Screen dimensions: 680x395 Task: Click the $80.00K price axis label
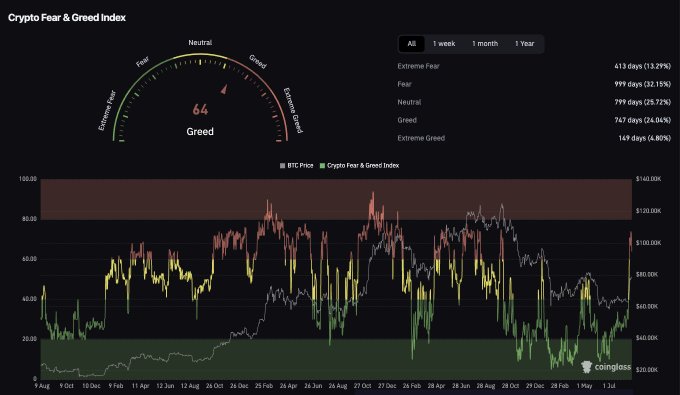coord(647,274)
